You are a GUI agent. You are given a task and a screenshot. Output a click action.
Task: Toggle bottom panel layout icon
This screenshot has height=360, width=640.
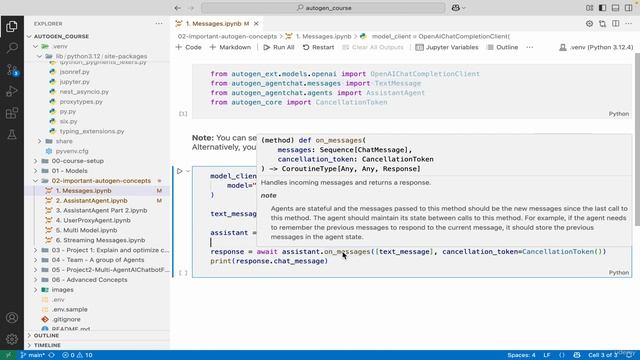(x=616, y=8)
